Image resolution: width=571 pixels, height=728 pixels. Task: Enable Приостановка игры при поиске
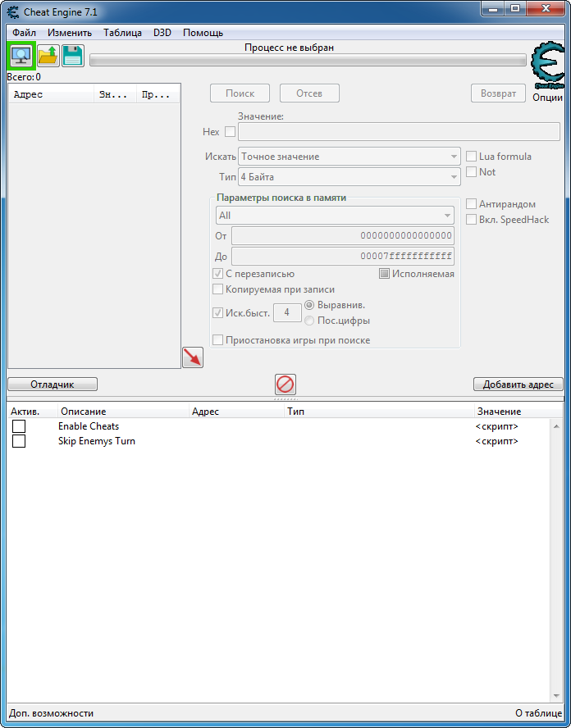217,340
